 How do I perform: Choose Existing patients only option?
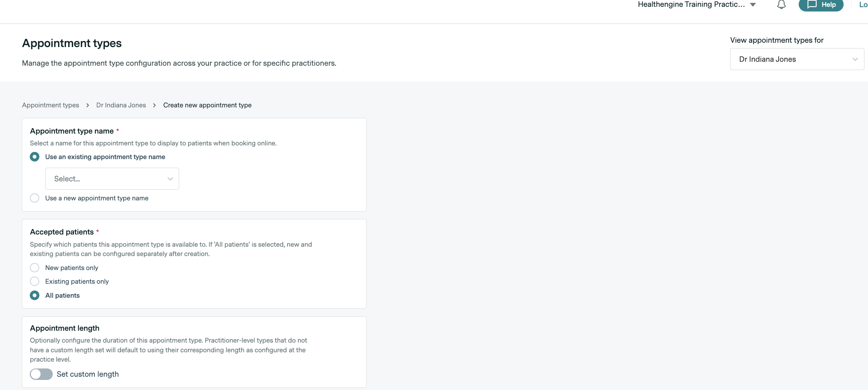pos(35,282)
